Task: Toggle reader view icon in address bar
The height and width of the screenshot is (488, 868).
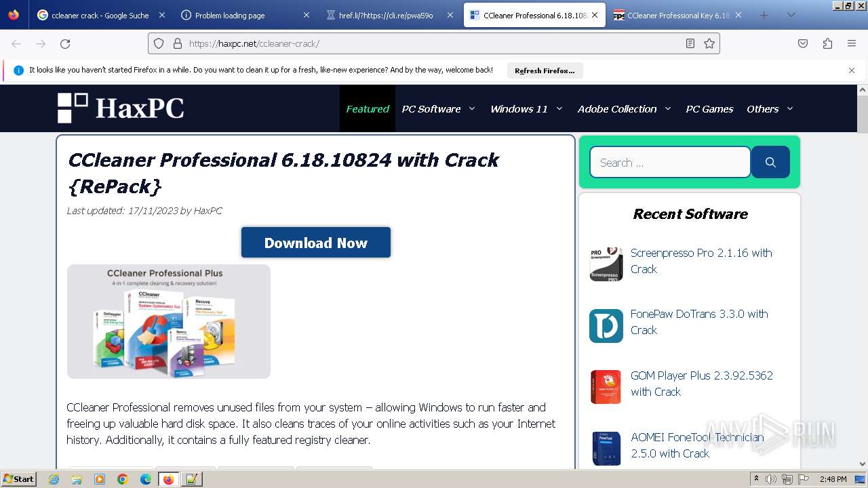Action: pos(690,43)
